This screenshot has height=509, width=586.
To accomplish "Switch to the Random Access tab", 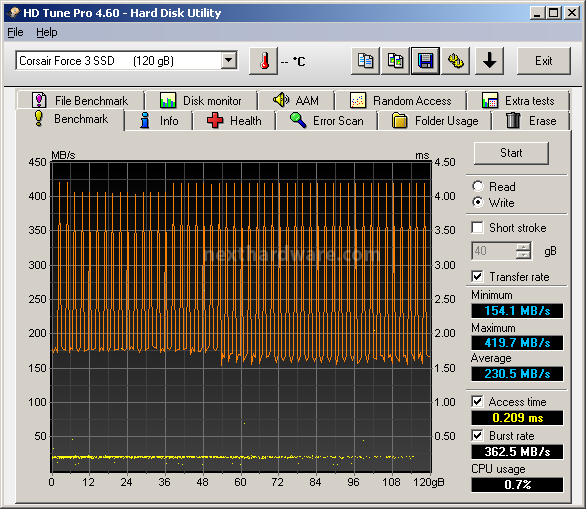I will pos(401,101).
